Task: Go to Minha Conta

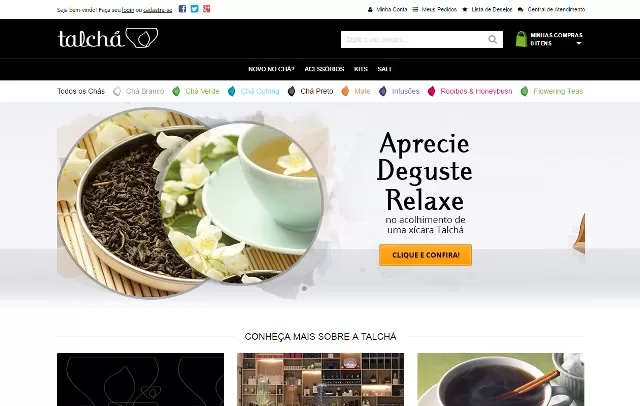Action: click(x=391, y=9)
